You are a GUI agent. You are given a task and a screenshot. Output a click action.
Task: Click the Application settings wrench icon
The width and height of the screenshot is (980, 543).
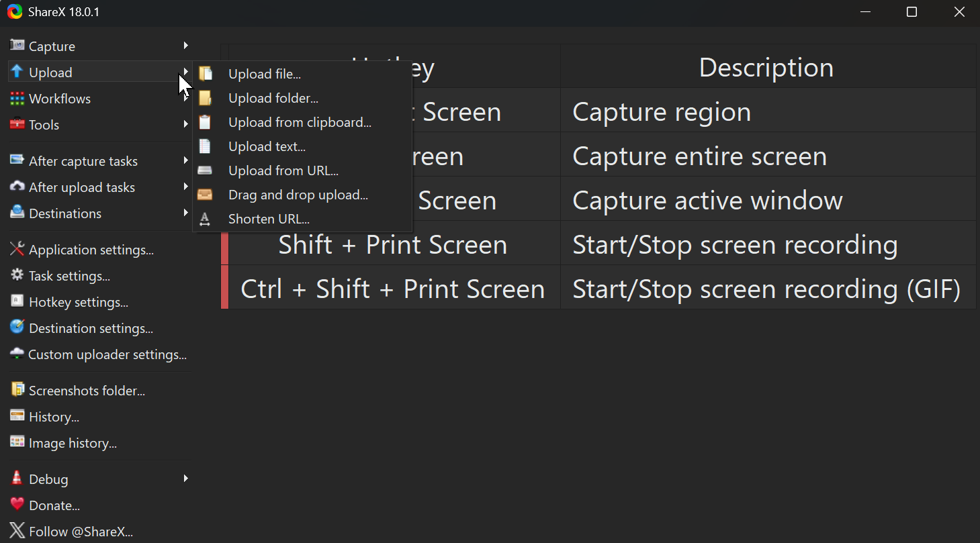17,249
